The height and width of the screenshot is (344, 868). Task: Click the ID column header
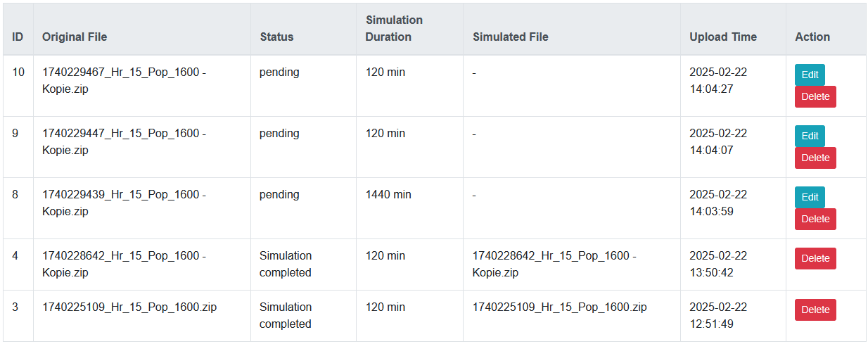coord(18,37)
